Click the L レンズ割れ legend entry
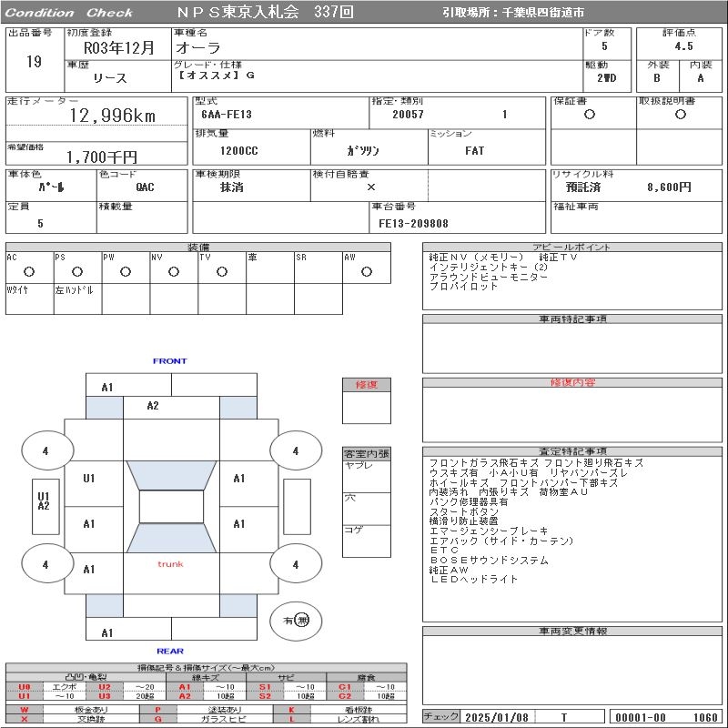Viewport: 728px width, 728px height. click(339, 719)
